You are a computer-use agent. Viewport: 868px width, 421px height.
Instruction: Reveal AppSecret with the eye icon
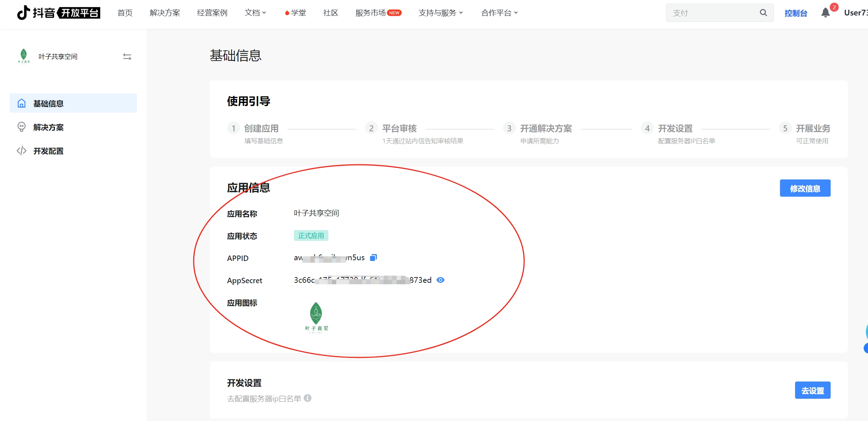pyautogui.click(x=440, y=280)
